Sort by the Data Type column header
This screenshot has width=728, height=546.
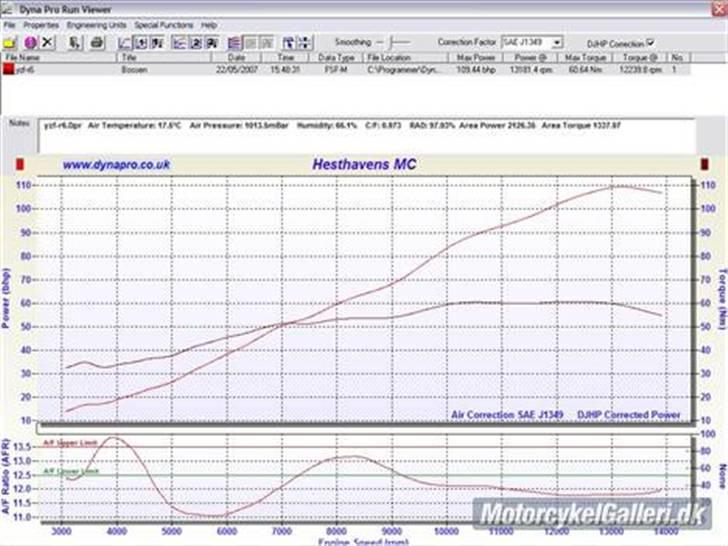336,58
